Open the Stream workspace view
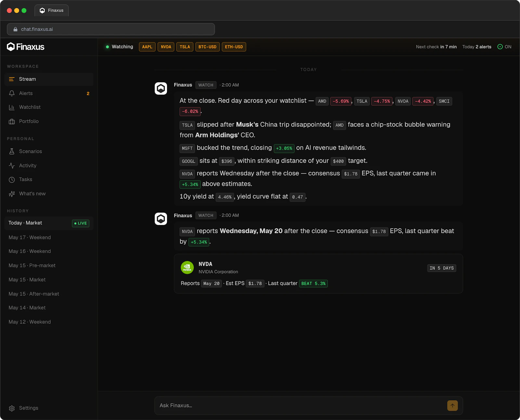520x420 pixels. click(x=49, y=79)
